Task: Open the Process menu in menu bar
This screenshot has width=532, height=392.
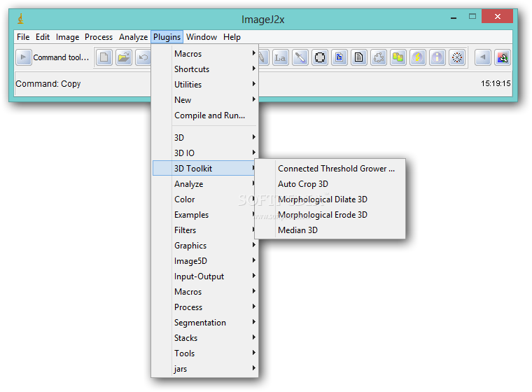Action: tap(99, 37)
